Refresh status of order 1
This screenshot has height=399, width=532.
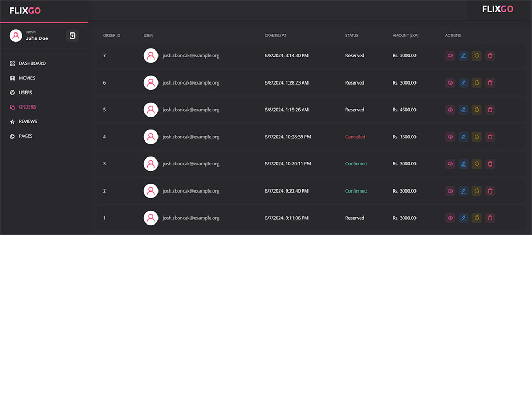[477, 218]
